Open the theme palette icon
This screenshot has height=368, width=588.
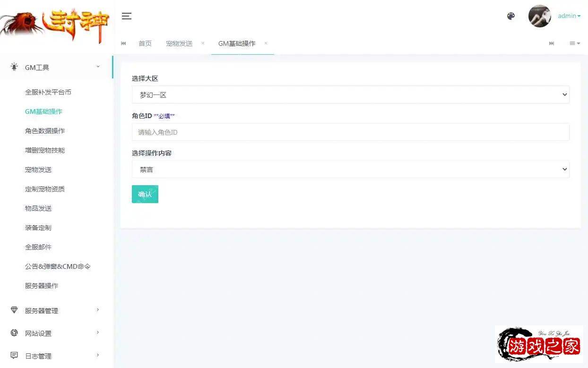pyautogui.click(x=511, y=16)
